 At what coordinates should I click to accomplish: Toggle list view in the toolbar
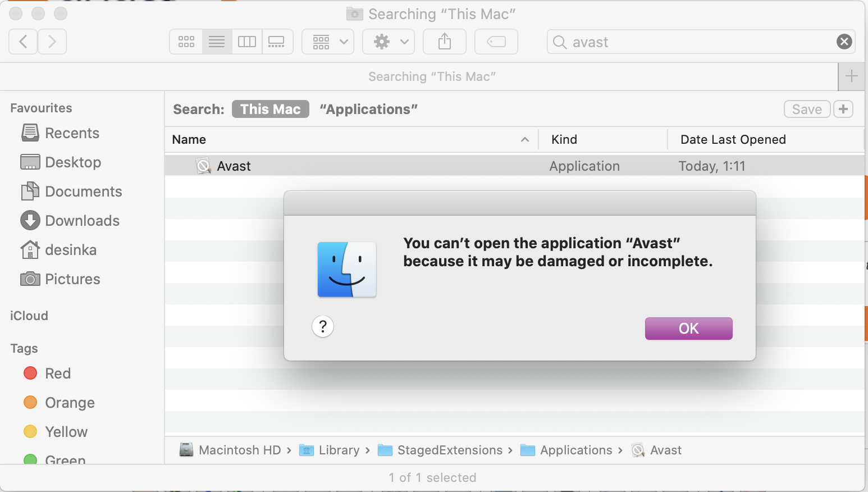coord(216,41)
